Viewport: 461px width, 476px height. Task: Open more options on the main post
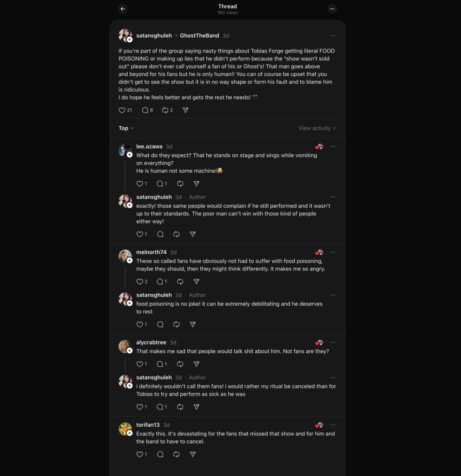point(333,36)
